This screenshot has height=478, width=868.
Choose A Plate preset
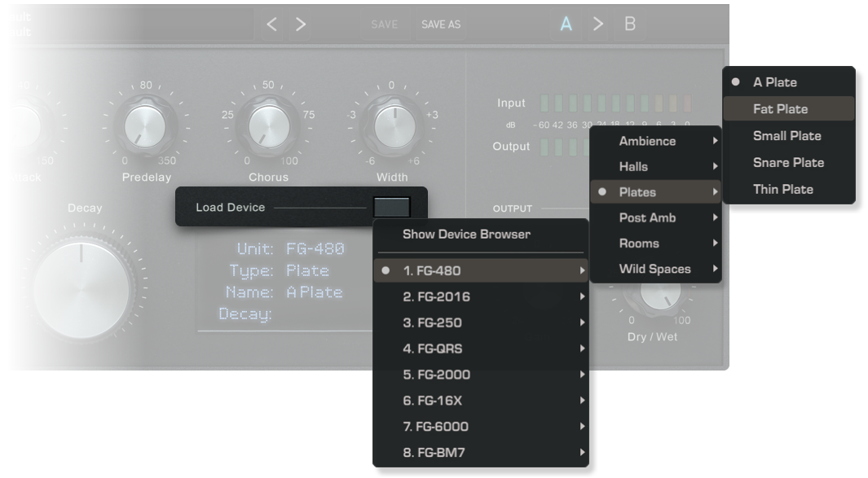tap(789, 82)
